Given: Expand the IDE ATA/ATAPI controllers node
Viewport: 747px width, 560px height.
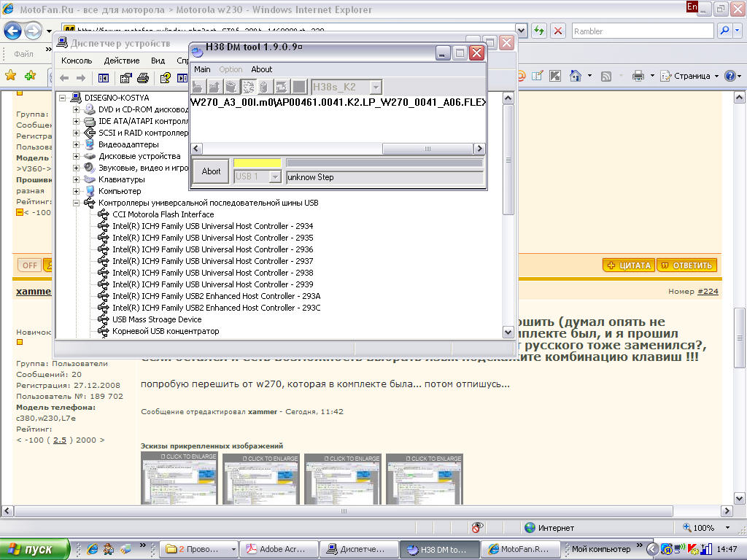Looking at the screenshot, I should point(76,122).
